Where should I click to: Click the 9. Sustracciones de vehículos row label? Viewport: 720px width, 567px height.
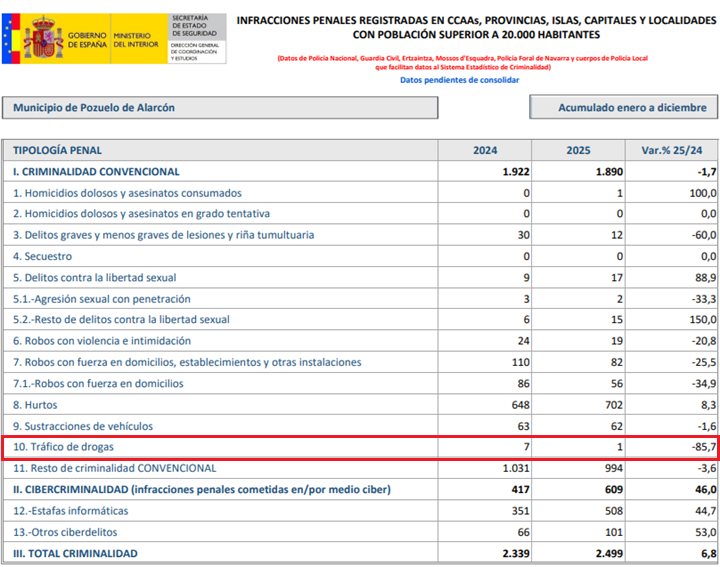[83, 426]
